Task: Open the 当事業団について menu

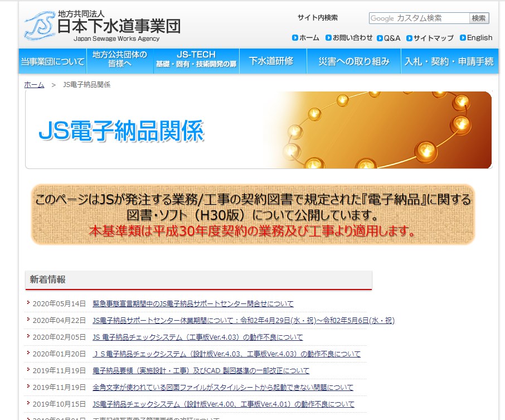Action: pyautogui.click(x=52, y=61)
